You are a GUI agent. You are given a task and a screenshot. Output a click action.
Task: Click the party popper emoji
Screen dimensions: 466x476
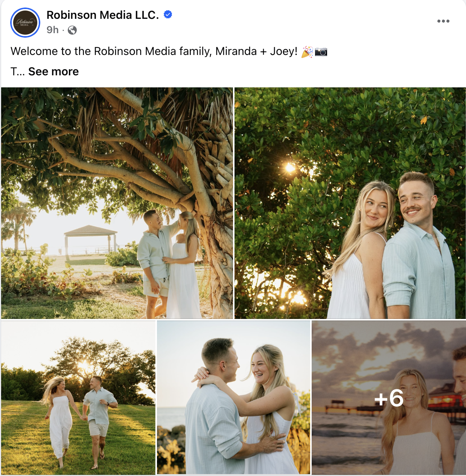coord(307,52)
